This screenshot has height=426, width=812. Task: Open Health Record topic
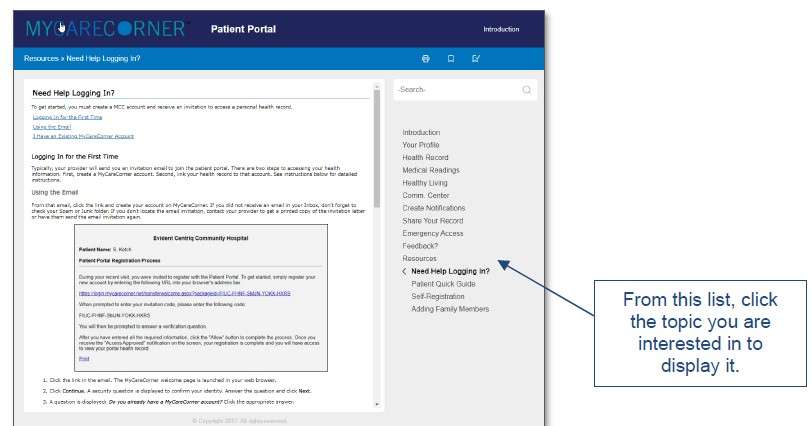425,157
